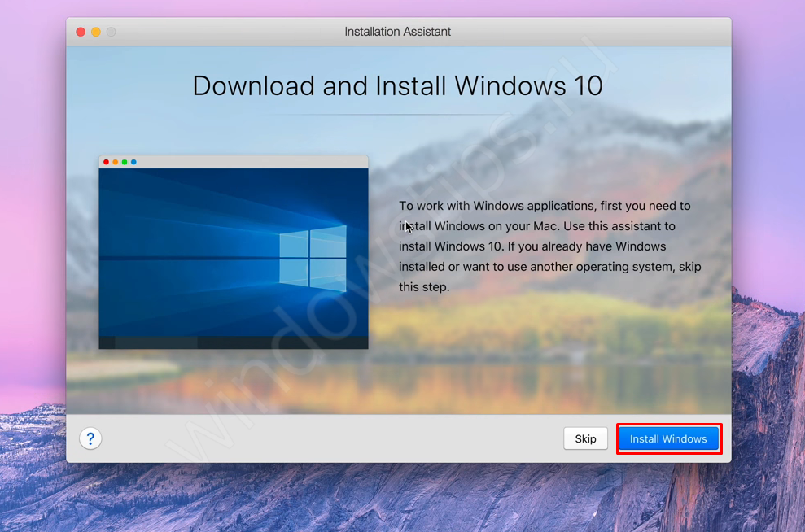Click the Download and Install Windows 10 heading
The image size is (805, 532).
click(x=397, y=85)
